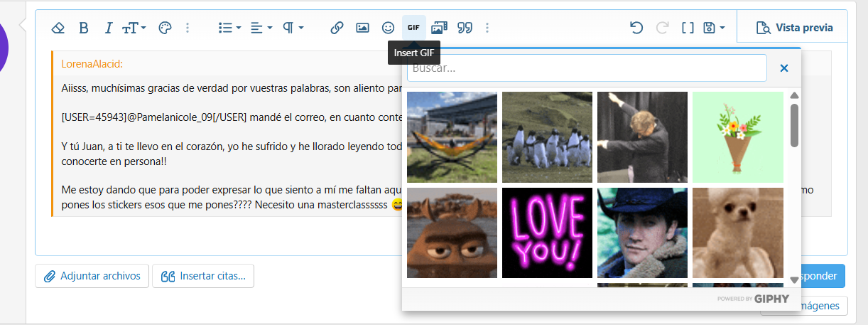Undo the last edit
868x325 pixels.
point(636,28)
